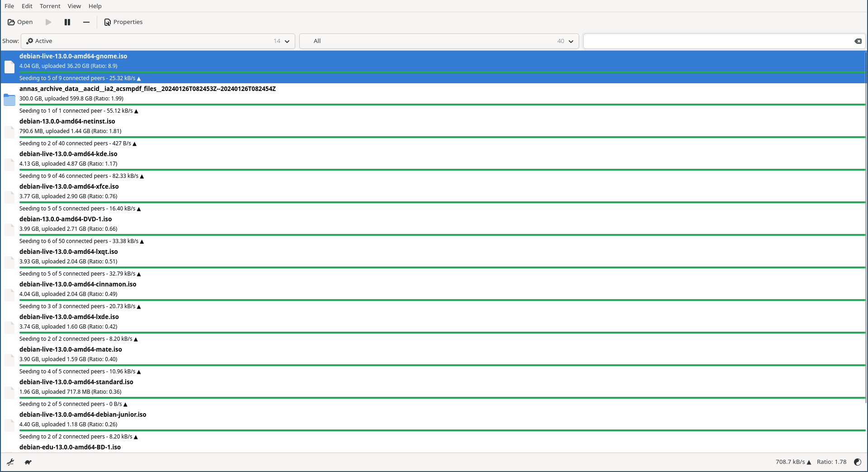
Task: Click the progress bar of the gnome torrent
Action: click(x=442, y=72)
